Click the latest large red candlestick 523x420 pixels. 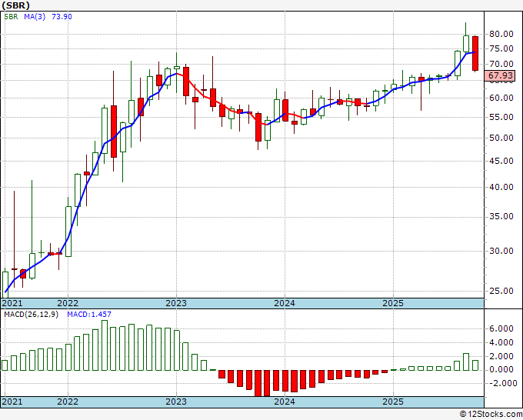[x=475, y=53]
